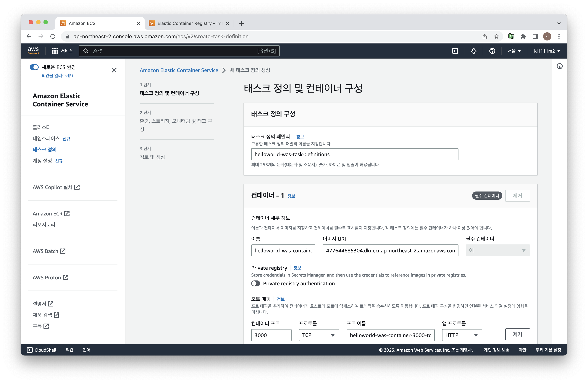Viewport: 588px width, 383px height.
Task: Click the bookmark star icon in address bar
Action: [496, 37]
